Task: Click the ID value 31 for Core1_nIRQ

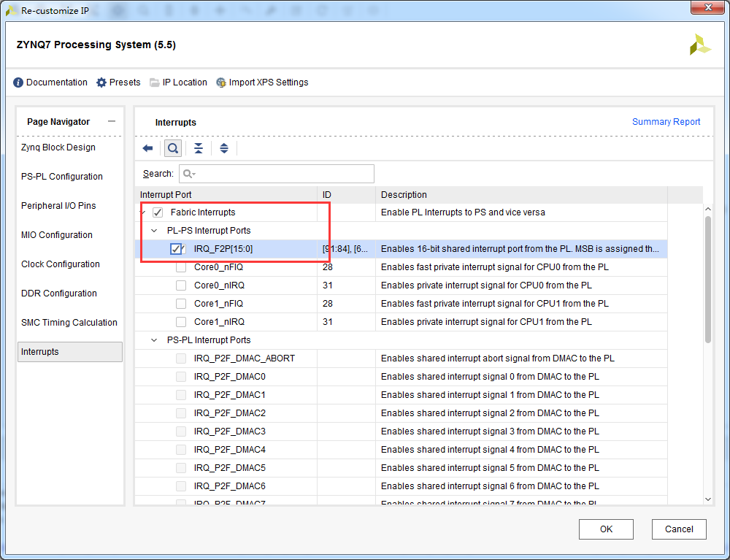Action: (328, 322)
